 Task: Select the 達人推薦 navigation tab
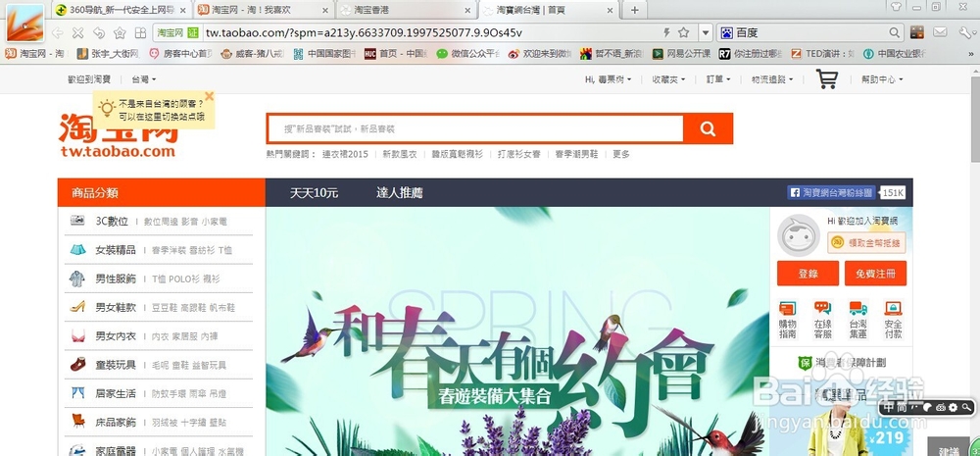tap(400, 192)
